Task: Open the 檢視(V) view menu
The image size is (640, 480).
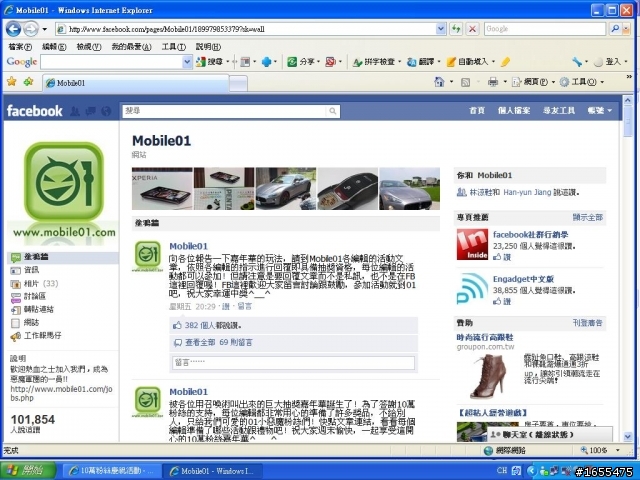Action: (x=89, y=47)
